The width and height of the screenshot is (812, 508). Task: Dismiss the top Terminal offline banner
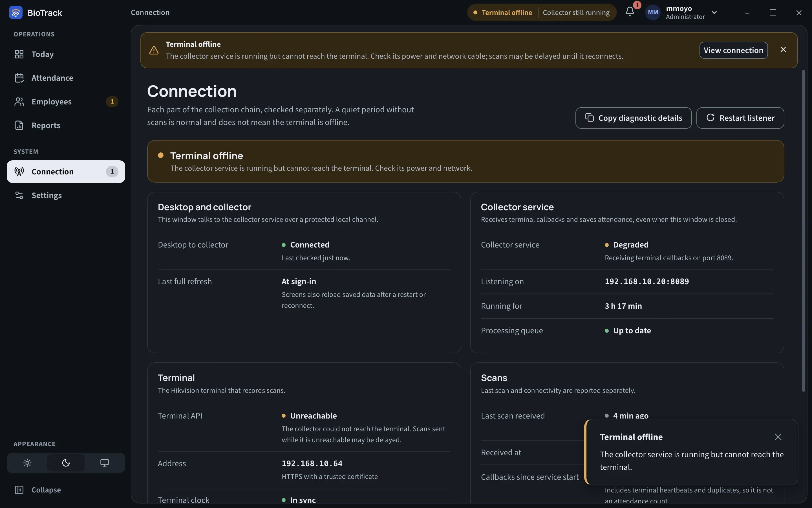point(783,49)
